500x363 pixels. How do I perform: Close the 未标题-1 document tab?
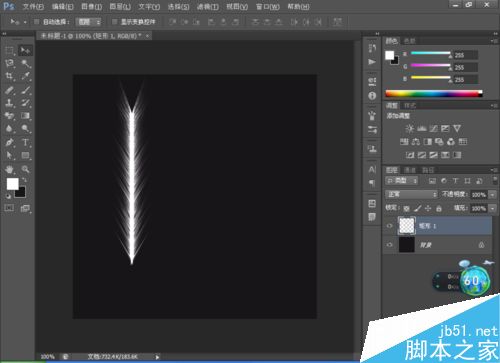coord(147,36)
